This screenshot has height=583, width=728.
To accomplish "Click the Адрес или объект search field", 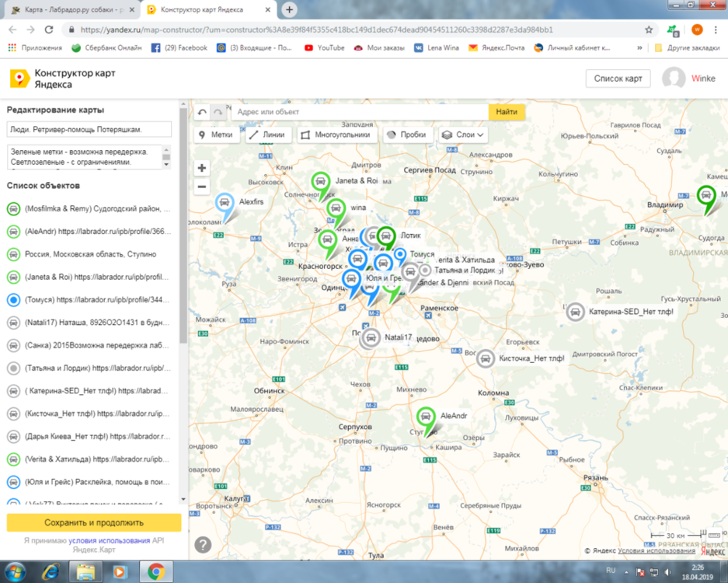I will tap(359, 112).
